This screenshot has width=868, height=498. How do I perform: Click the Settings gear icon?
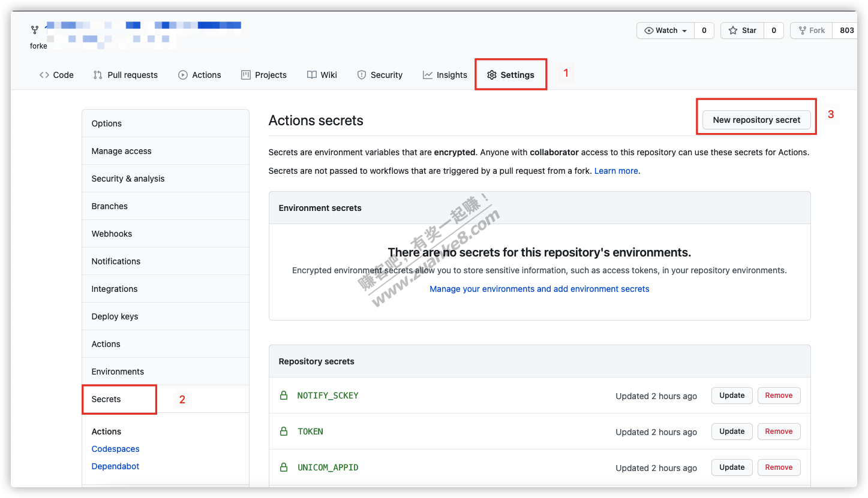tap(492, 74)
